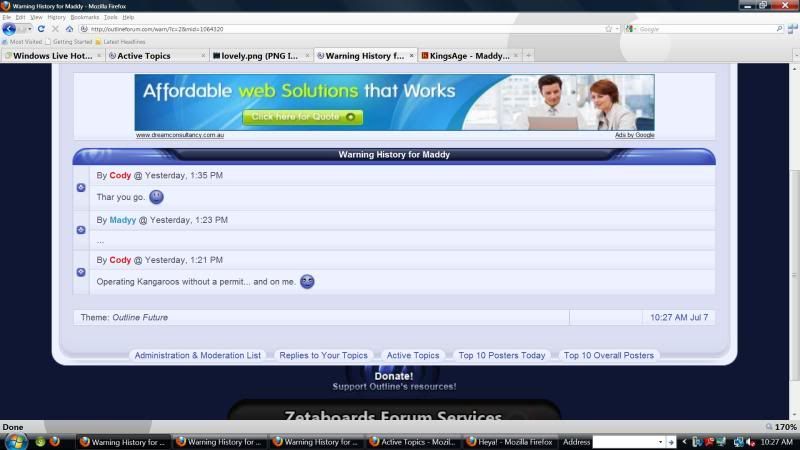Click arrow icon beside Cody's 1:21 PM entry
The width and height of the screenshot is (800, 450).
tap(81, 272)
